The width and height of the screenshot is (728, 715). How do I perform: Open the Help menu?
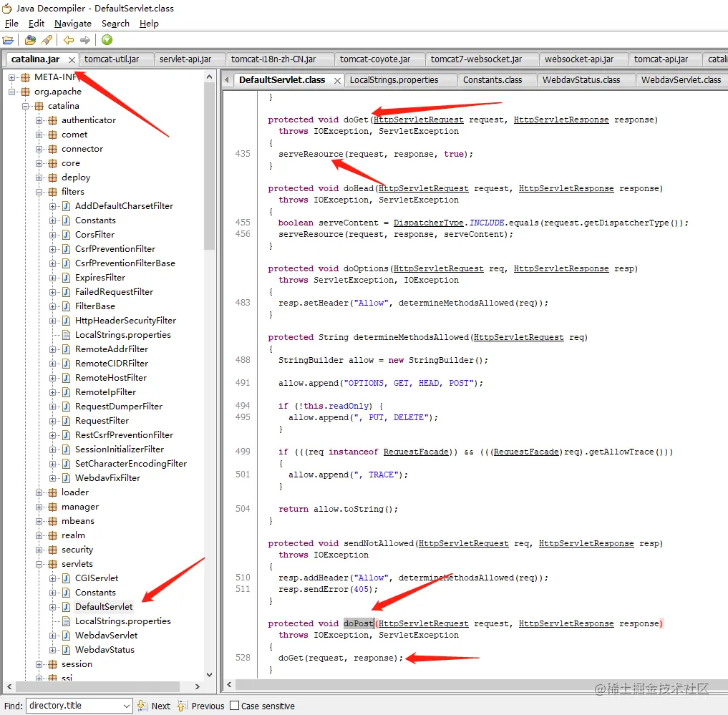pyautogui.click(x=149, y=24)
